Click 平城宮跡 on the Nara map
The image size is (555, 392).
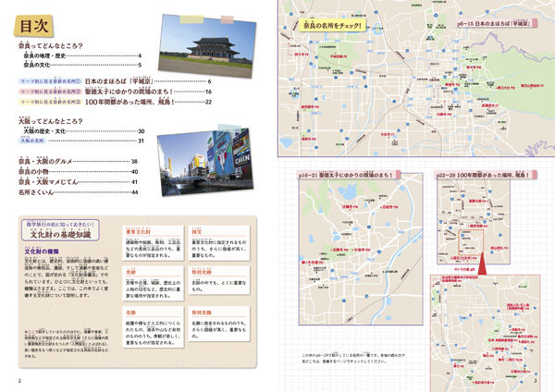[338, 56]
